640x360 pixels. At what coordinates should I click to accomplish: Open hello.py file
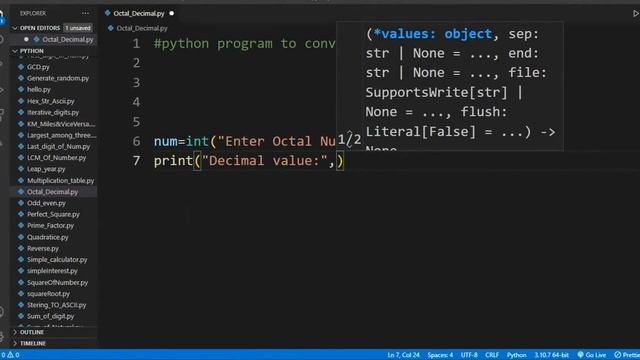38,89
